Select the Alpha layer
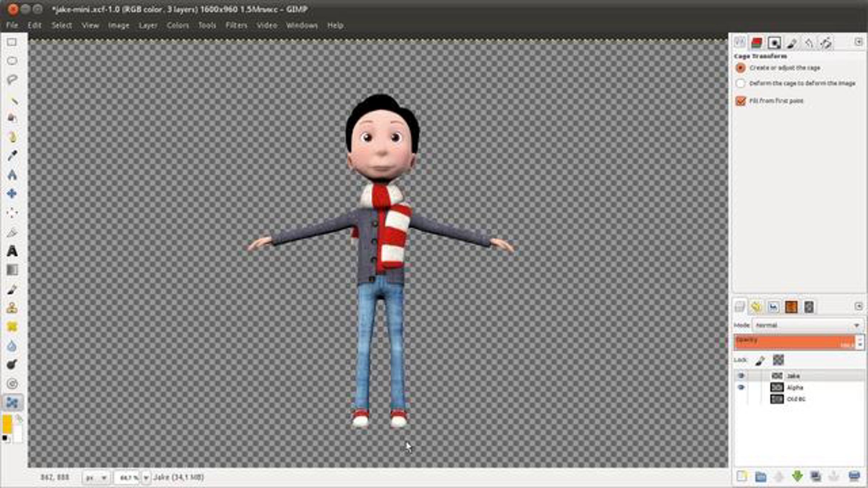The width and height of the screenshot is (868, 488). point(795,388)
